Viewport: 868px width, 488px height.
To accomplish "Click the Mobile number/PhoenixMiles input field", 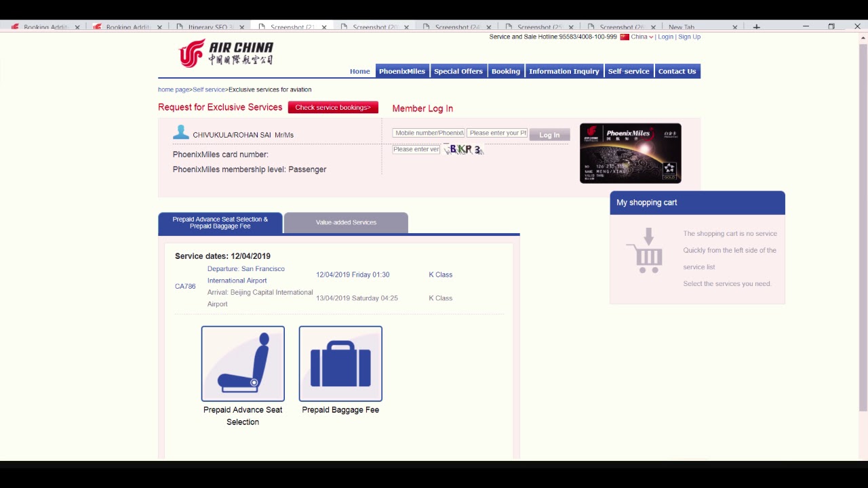I will pyautogui.click(x=429, y=133).
